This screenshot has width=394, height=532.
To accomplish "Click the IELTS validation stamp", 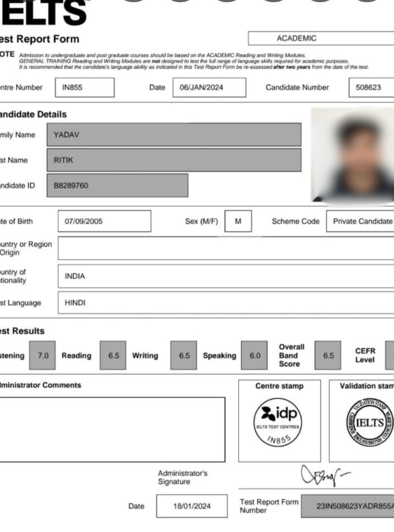I will coord(369,422).
